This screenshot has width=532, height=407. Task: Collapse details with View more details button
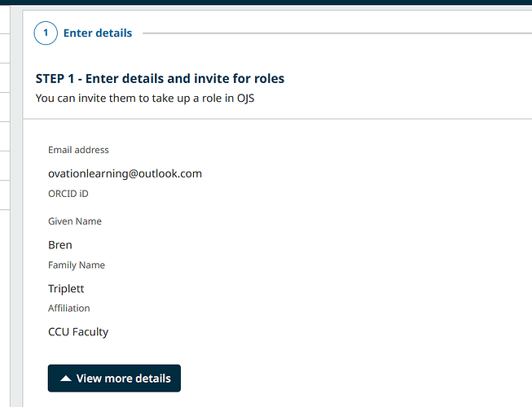[114, 379]
